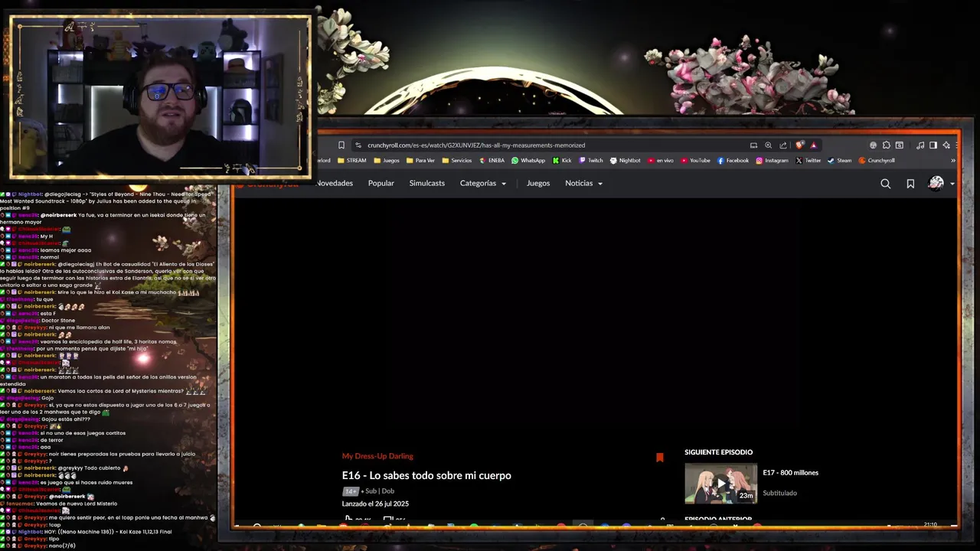Screen dimensions: 980x551
Task: Open the My Dress-Up Darling series link
Action: coord(377,456)
